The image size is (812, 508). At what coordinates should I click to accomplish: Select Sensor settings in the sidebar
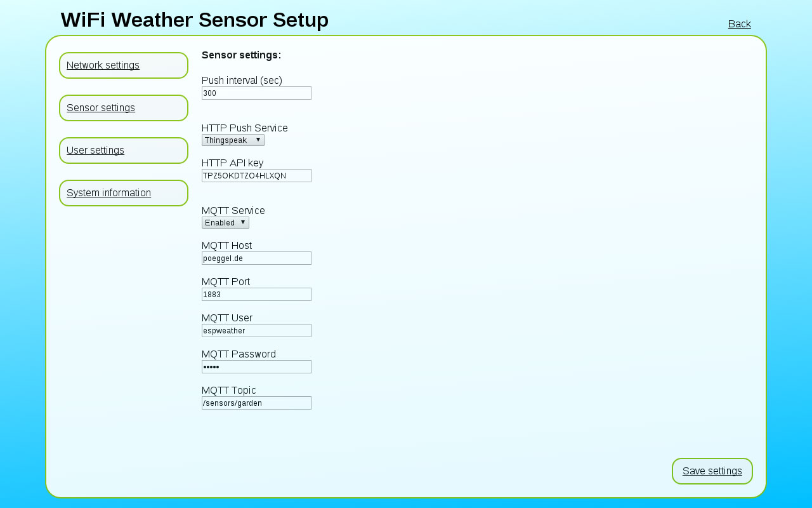pyautogui.click(x=124, y=108)
